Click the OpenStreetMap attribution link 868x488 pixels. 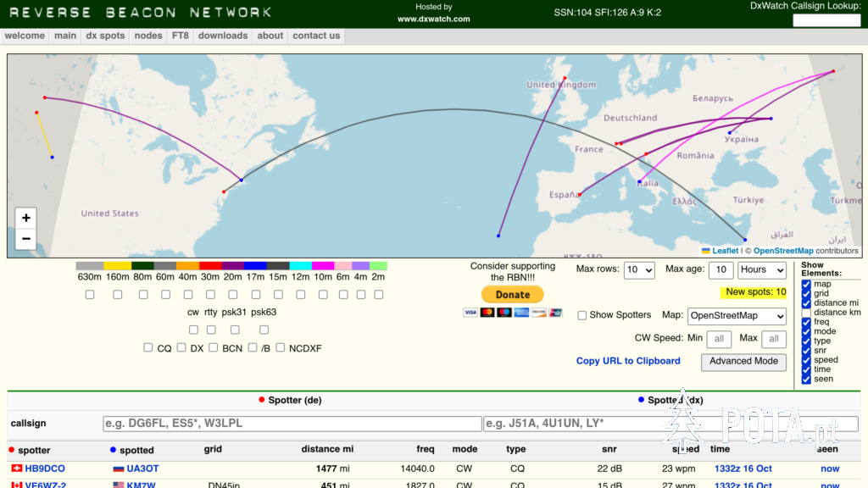coord(783,251)
